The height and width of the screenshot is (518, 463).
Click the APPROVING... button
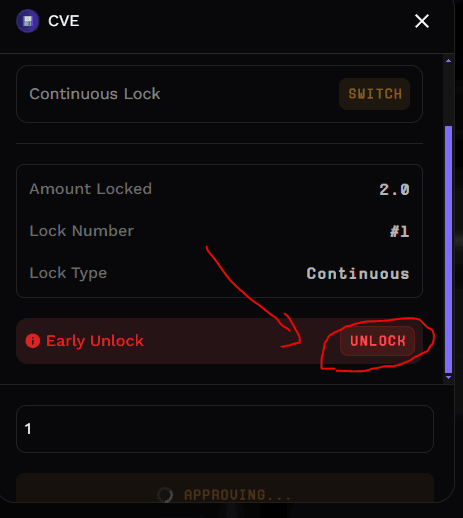point(225,488)
